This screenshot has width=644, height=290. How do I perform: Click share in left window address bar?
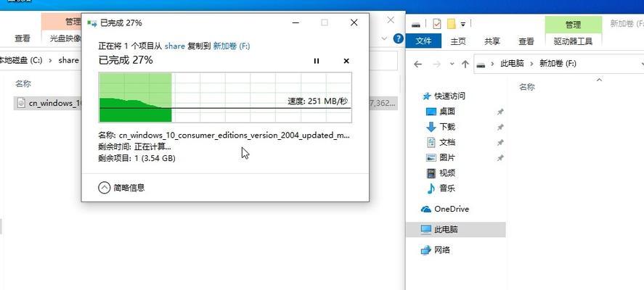tap(68, 60)
